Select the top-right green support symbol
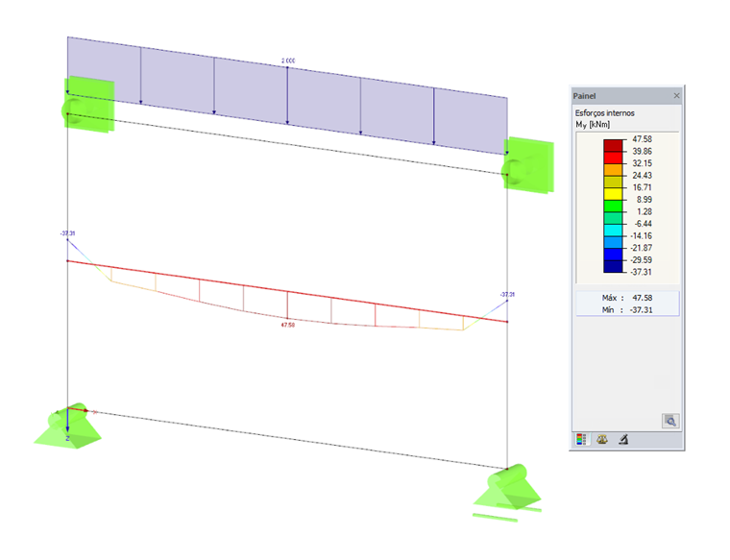 (528, 165)
